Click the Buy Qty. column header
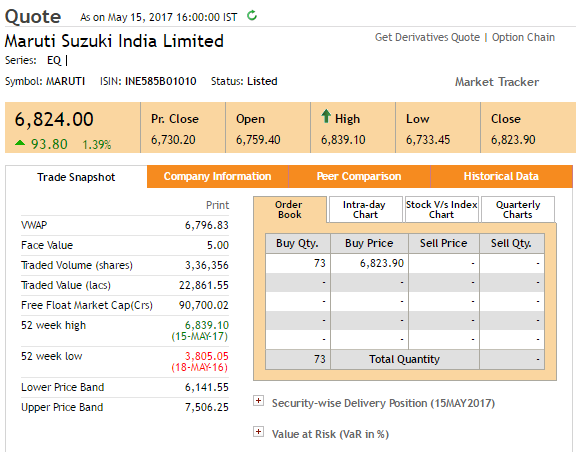Image resolution: width=583 pixels, height=452 pixels. pos(297,243)
